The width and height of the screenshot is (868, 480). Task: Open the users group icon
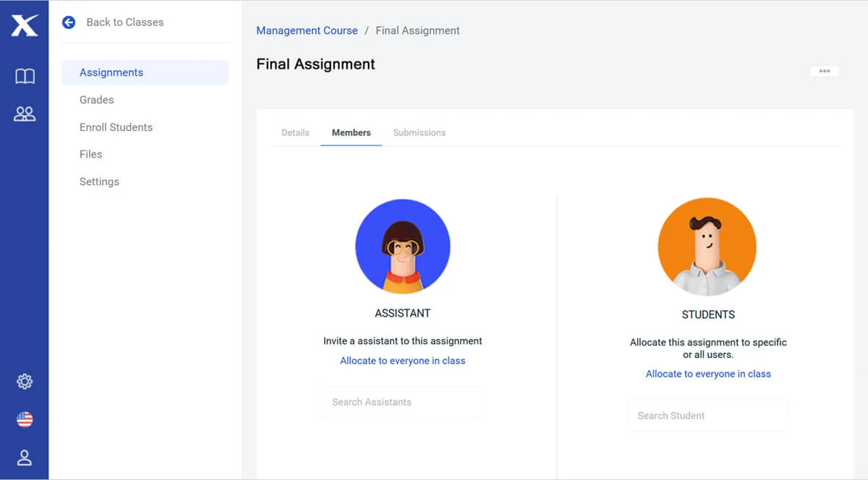point(25,113)
